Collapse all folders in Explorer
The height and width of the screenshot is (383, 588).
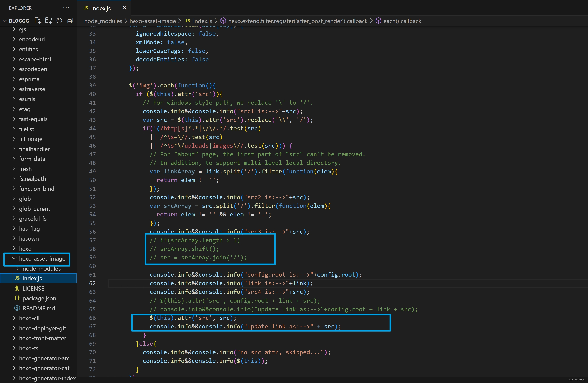click(70, 21)
